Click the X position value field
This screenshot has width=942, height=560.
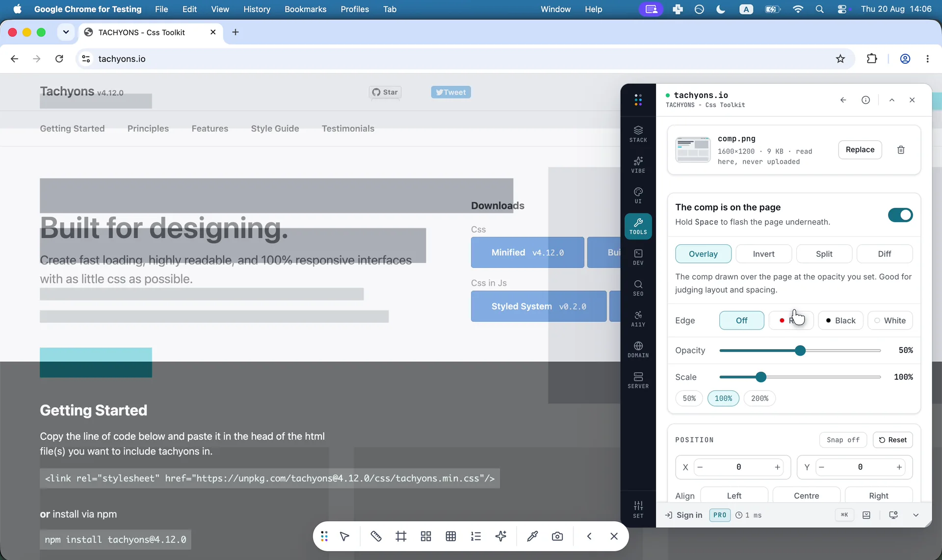pos(738,467)
